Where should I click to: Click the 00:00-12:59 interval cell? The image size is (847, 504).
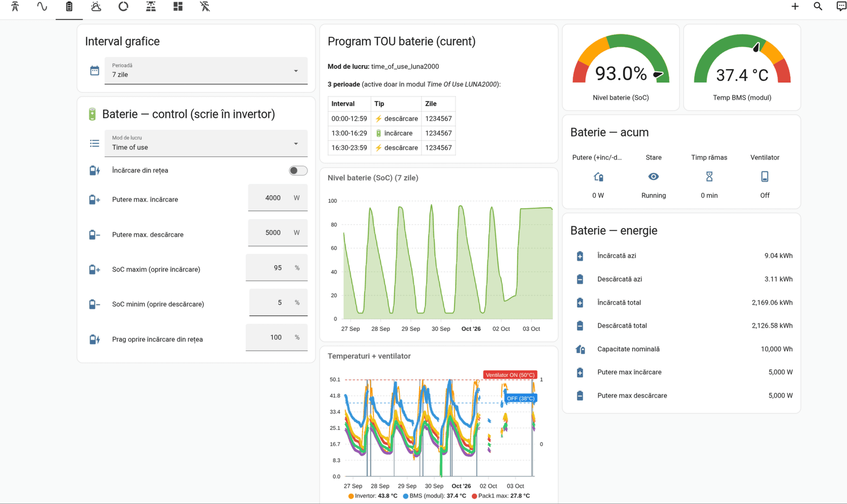pyautogui.click(x=349, y=119)
